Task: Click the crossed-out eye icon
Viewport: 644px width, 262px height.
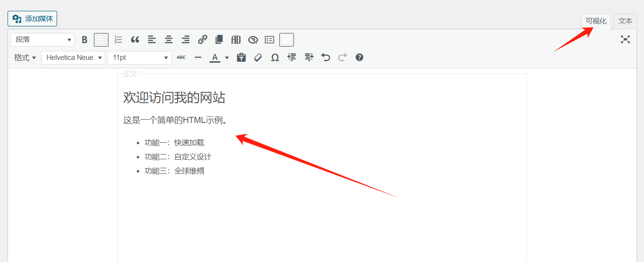Action: [253, 40]
